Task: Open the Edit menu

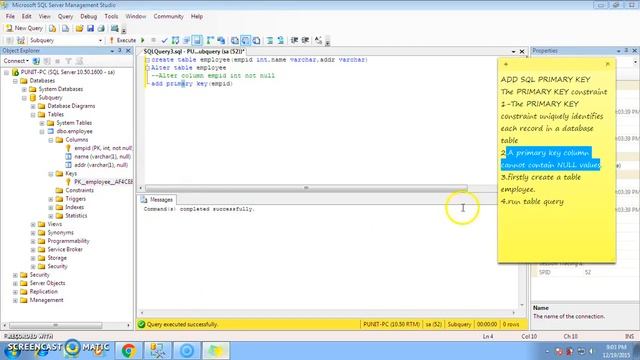Action: coord(27,16)
